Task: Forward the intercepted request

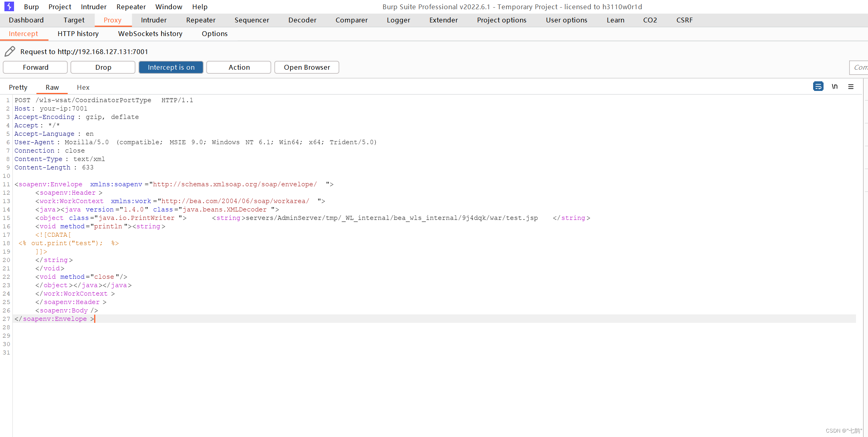Action: tap(35, 67)
